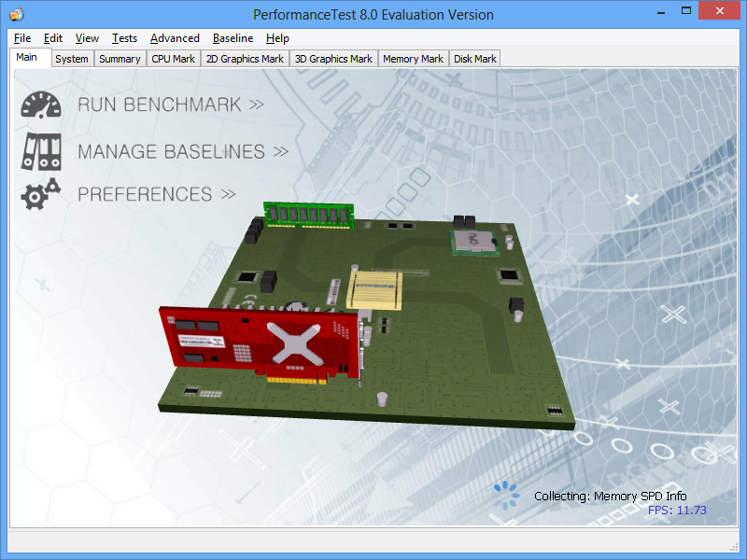
Task: Switch to the System tab
Action: [72, 59]
